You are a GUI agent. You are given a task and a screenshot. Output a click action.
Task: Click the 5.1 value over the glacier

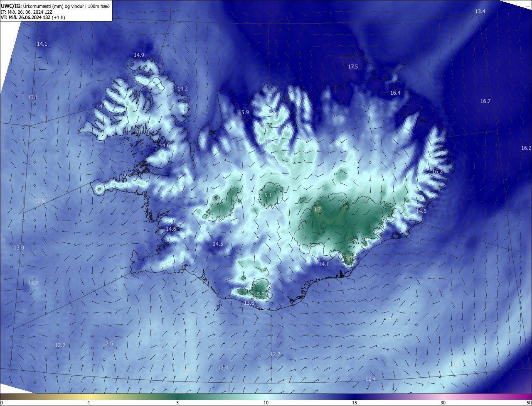(x=268, y=195)
